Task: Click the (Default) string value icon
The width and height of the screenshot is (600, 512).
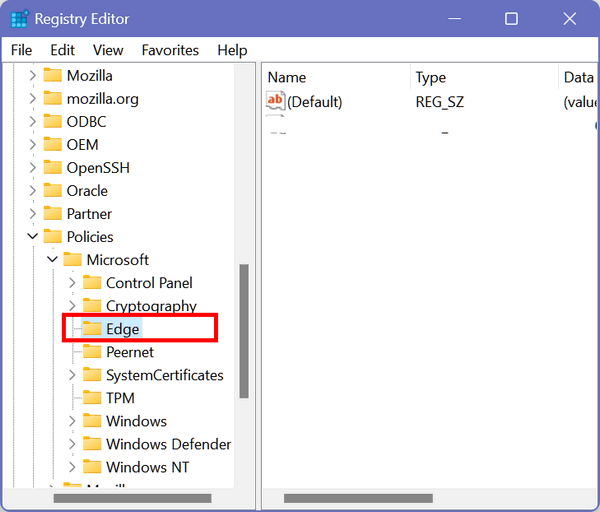Action: (276, 101)
